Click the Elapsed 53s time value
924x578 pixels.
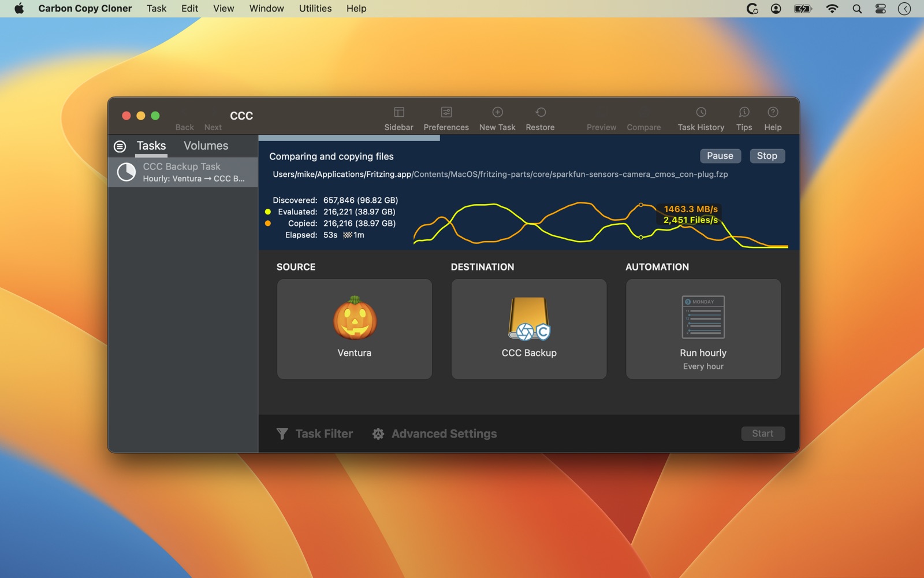point(330,235)
